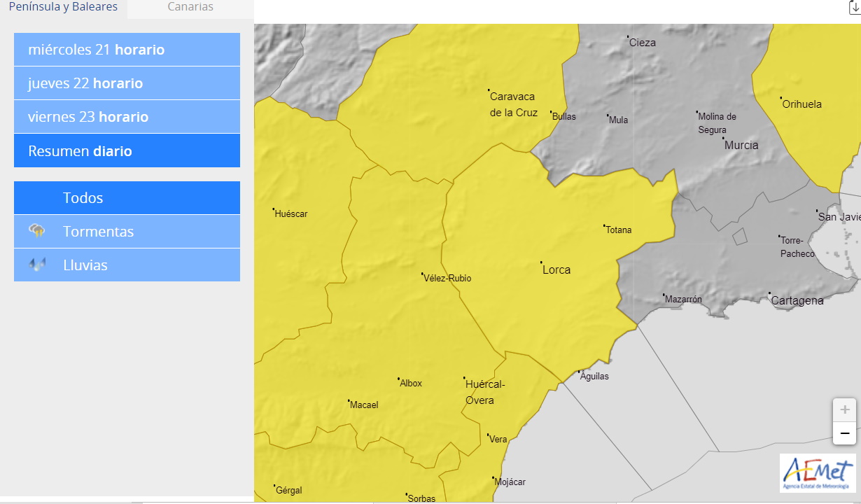Open miércoles 21 horario forecast
This screenshot has height=504, width=861.
click(127, 50)
